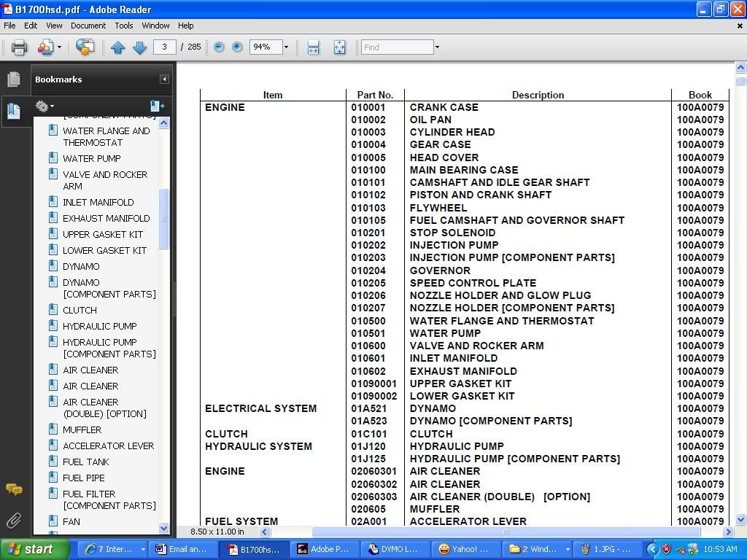Open the Attachments paperclip icon
The width and height of the screenshot is (747, 560).
pyautogui.click(x=14, y=521)
